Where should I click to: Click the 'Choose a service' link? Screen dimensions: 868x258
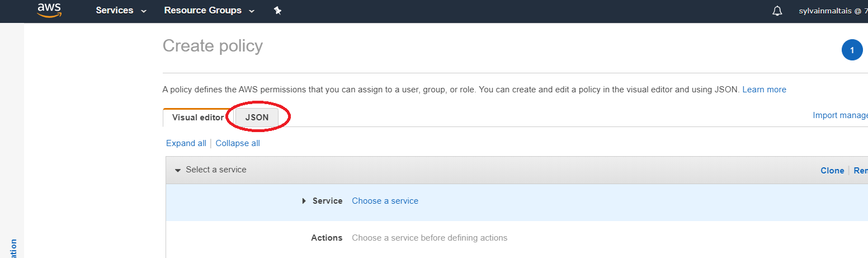click(385, 201)
